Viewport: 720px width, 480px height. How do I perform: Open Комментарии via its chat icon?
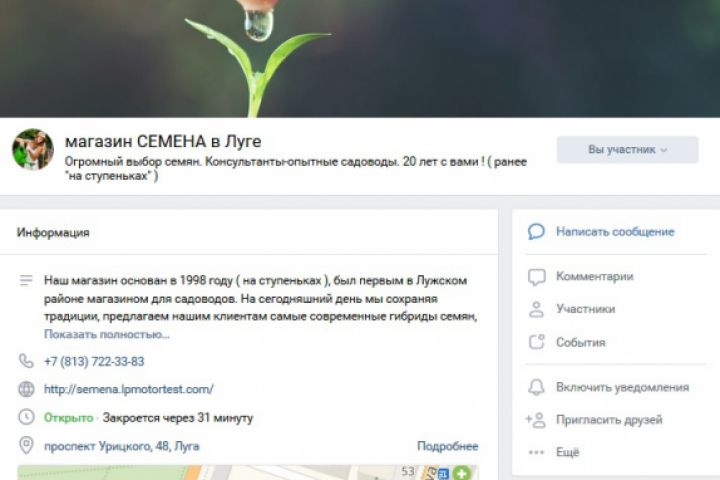(536, 277)
